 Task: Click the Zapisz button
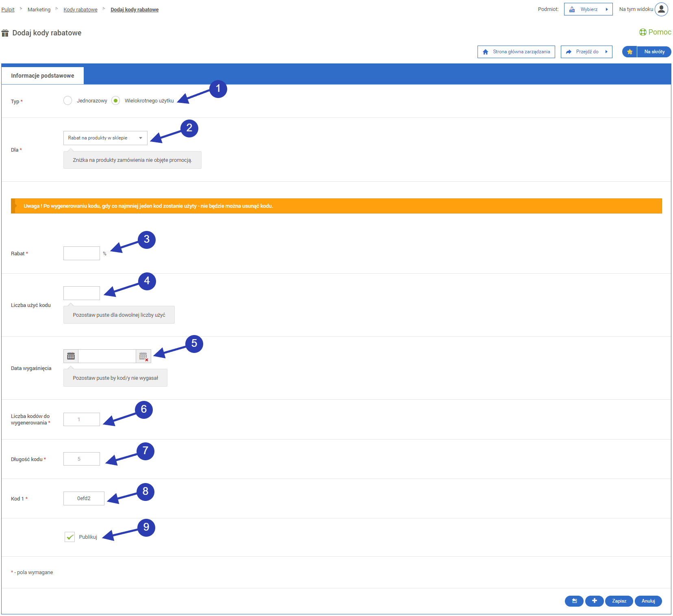(x=619, y=601)
